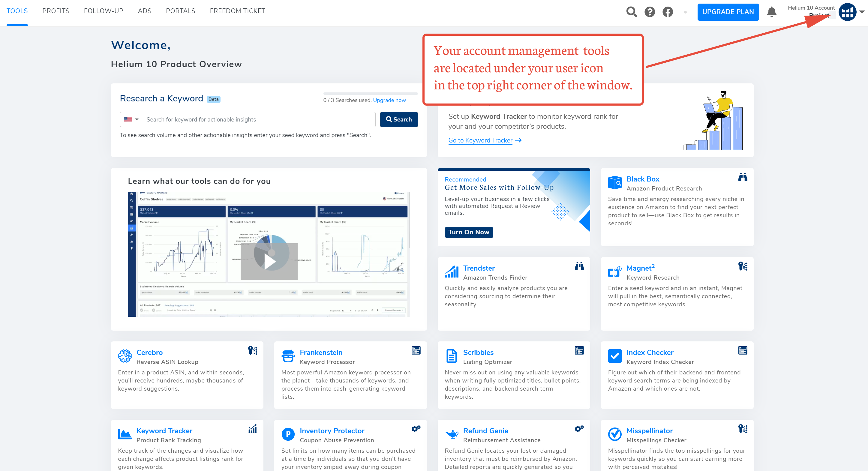
Task: Open the top bar search magnifier icon
Action: point(632,12)
